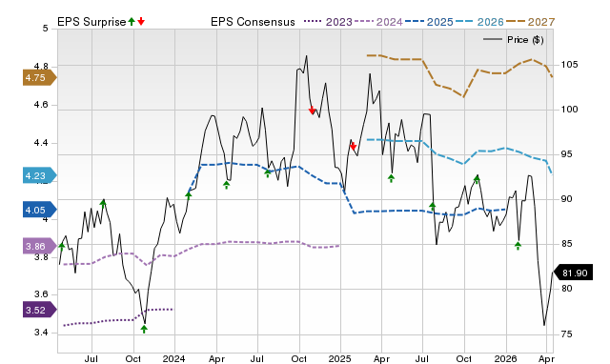Click the green surprise arrow just after 2026 begins
The image size is (610, 364).
click(x=518, y=246)
